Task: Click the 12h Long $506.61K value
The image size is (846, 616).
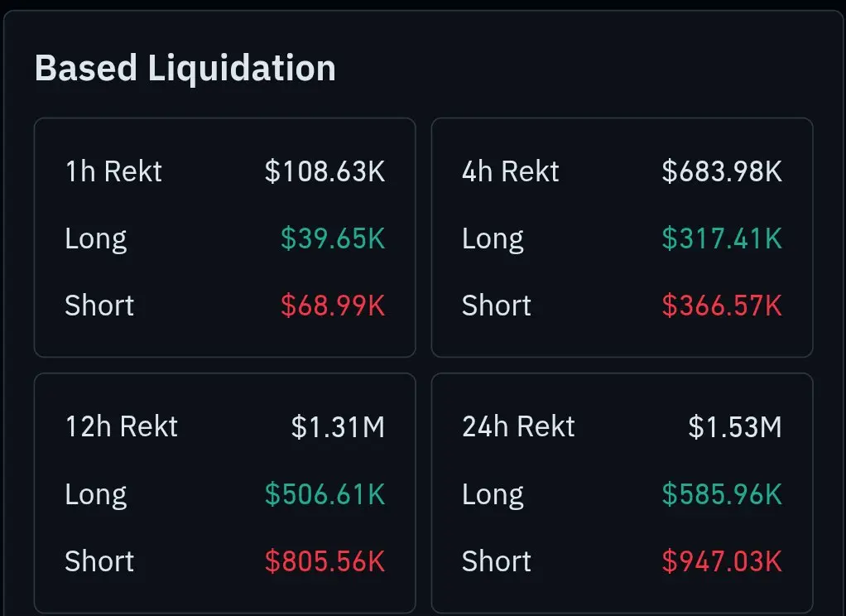Action: click(324, 494)
